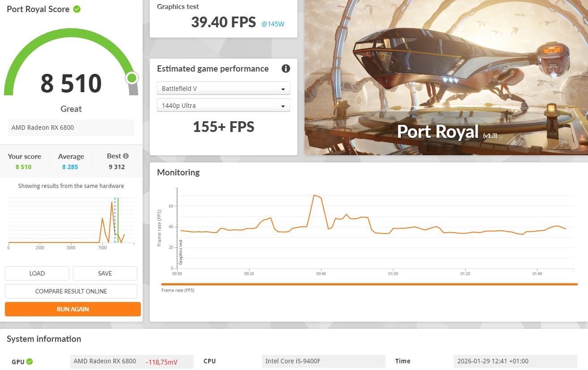Viewport: 588px width, 370px height.
Task: Click 'Showing results from the same hardware' text
Action: 71,186
